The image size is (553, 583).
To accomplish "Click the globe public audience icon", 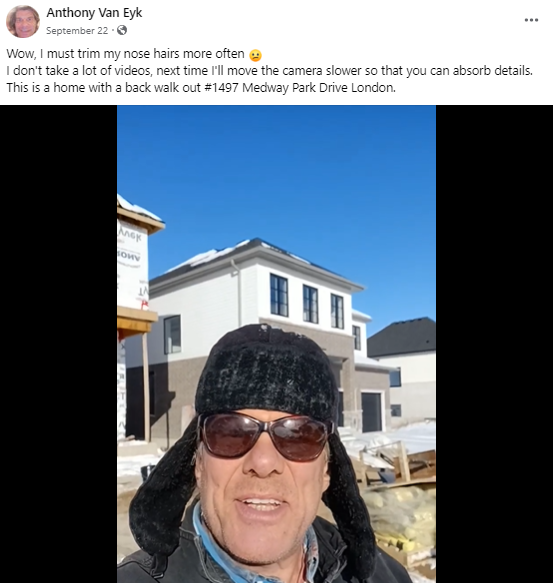I will coord(122,30).
